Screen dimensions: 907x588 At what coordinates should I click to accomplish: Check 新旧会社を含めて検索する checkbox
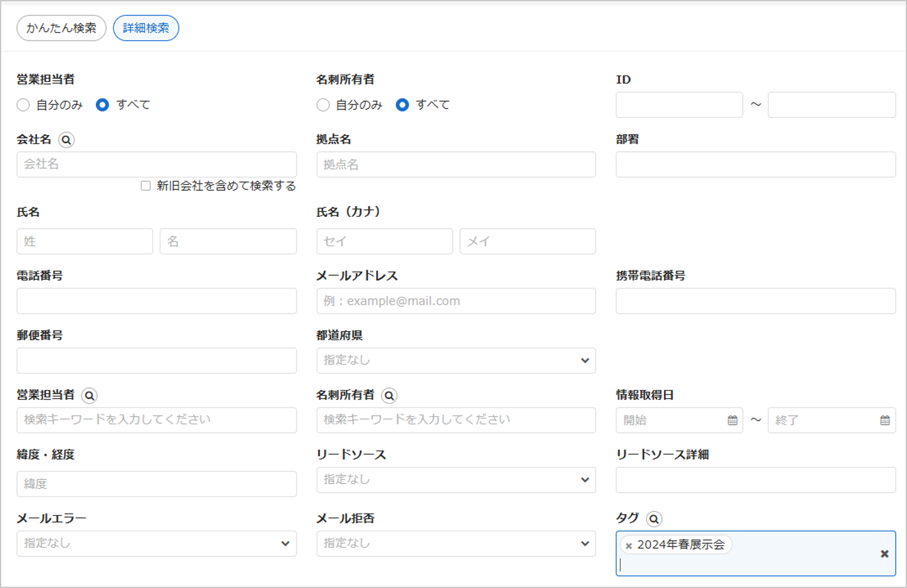click(x=146, y=186)
